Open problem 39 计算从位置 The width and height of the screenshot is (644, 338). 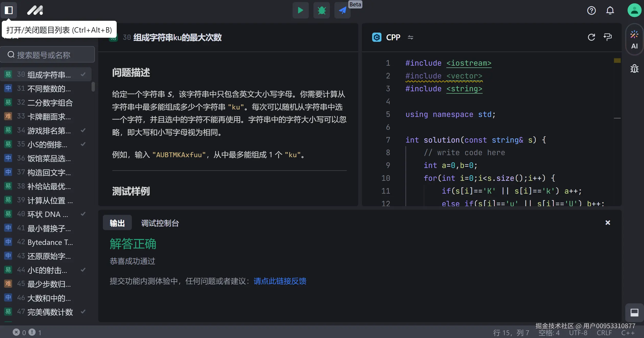pos(46,200)
